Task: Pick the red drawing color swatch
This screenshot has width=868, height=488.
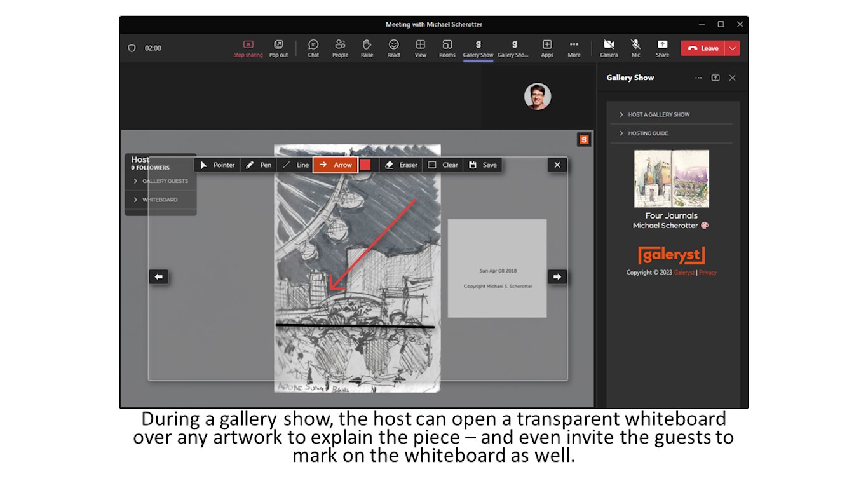Action: (365, 165)
